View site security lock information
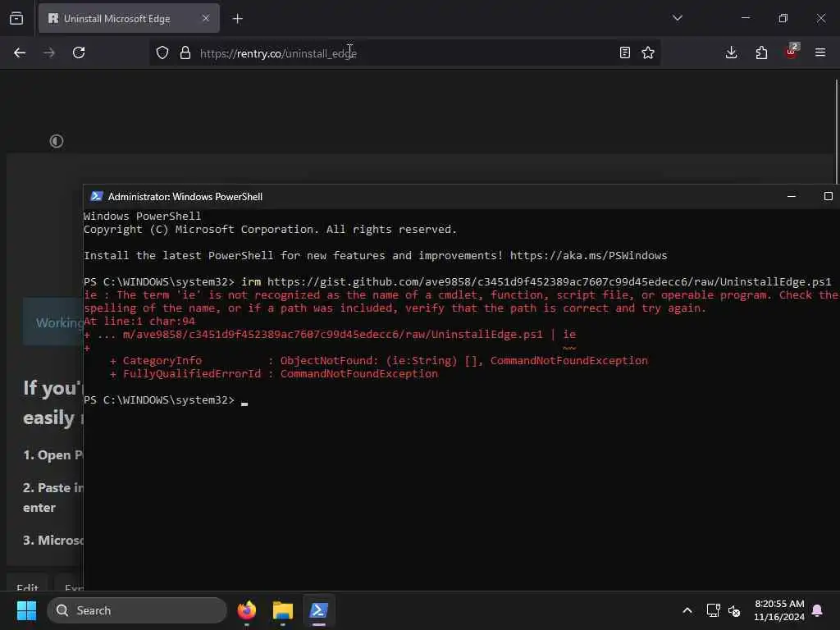The height and width of the screenshot is (630, 840). (x=185, y=52)
